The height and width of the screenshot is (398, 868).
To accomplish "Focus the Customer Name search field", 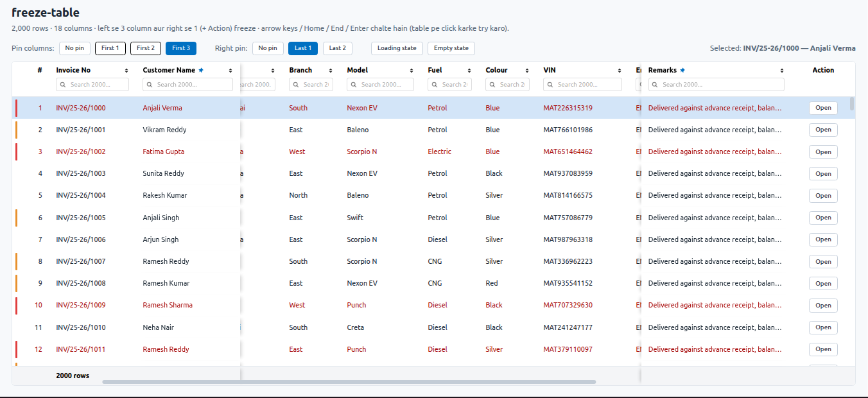I will [187, 84].
